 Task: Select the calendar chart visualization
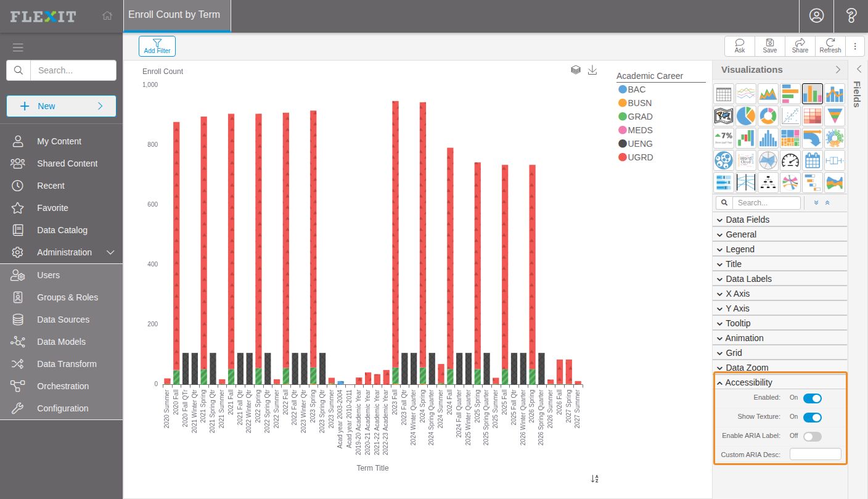813,160
